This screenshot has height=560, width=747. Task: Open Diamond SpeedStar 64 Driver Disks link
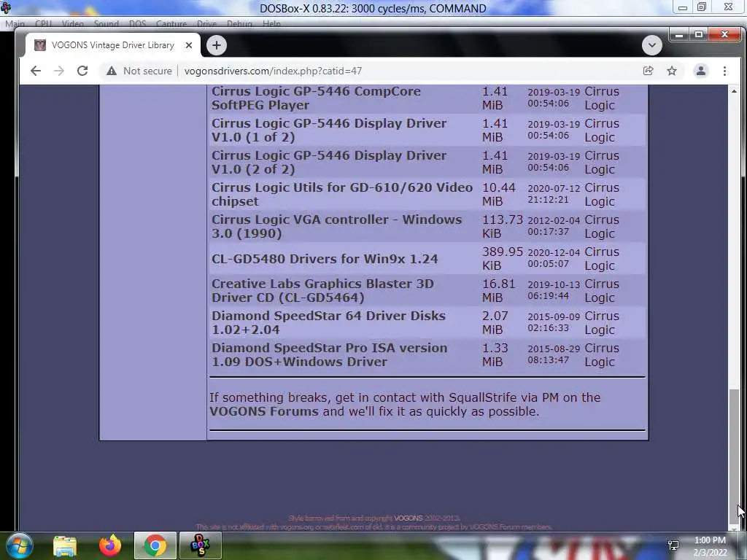click(x=329, y=323)
